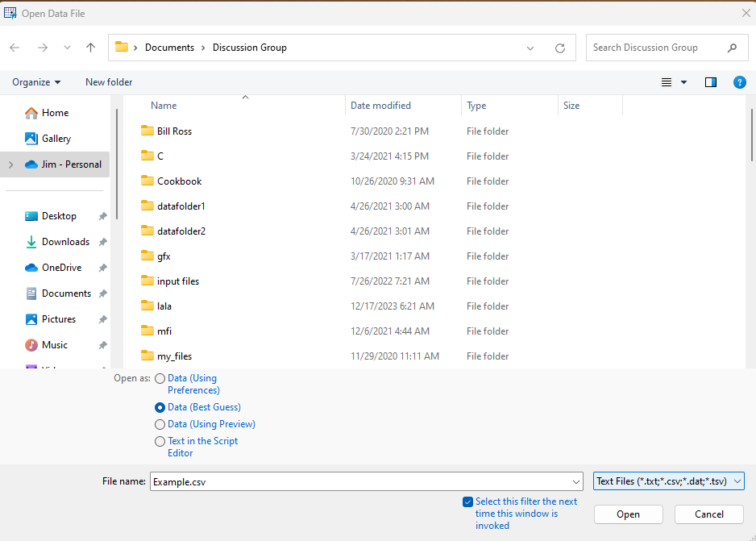The width and height of the screenshot is (756, 541).
Task: Click the Bill Ross folder icon
Action: click(x=147, y=131)
